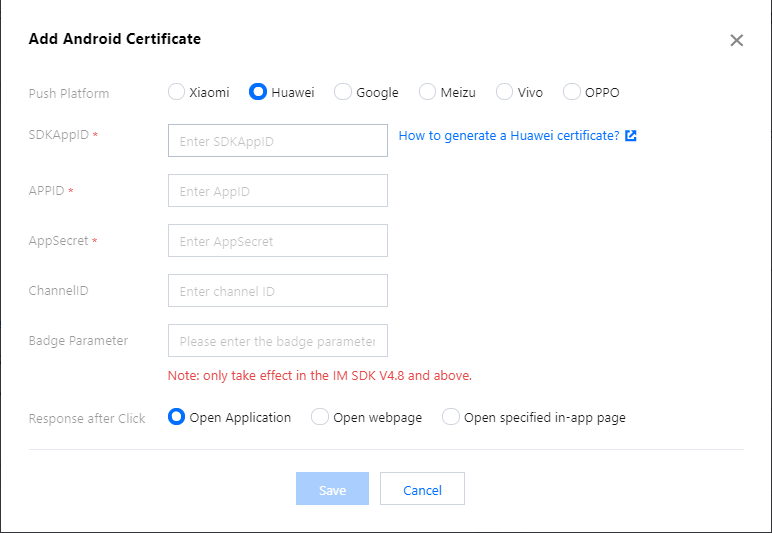This screenshot has width=772, height=533.
Task: Click the Push Platform label
Action: pos(69,94)
